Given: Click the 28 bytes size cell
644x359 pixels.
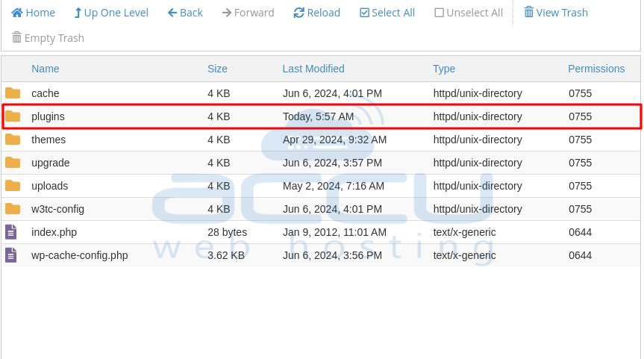Looking at the screenshot, I should (x=227, y=232).
